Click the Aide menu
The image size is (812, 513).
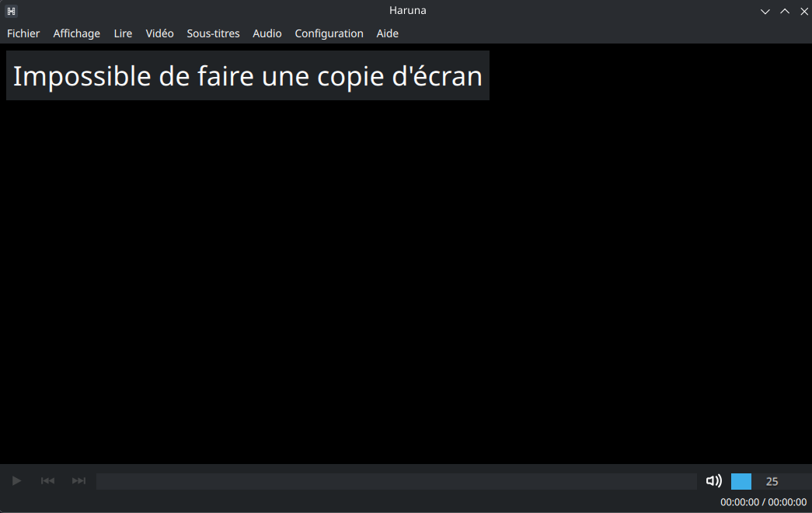click(x=387, y=33)
